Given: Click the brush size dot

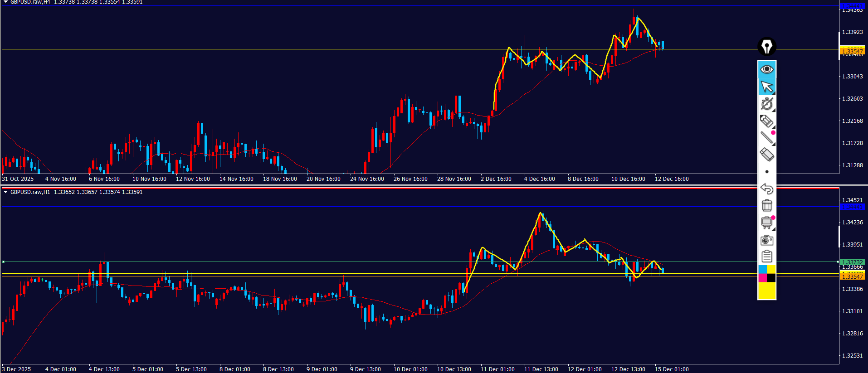Looking at the screenshot, I should coord(766,172).
